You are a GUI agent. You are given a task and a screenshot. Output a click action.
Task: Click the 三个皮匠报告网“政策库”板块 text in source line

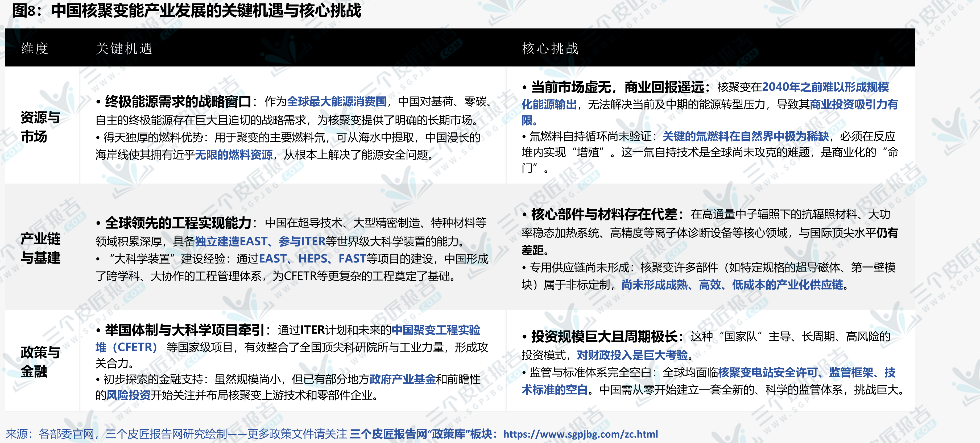pos(421,434)
